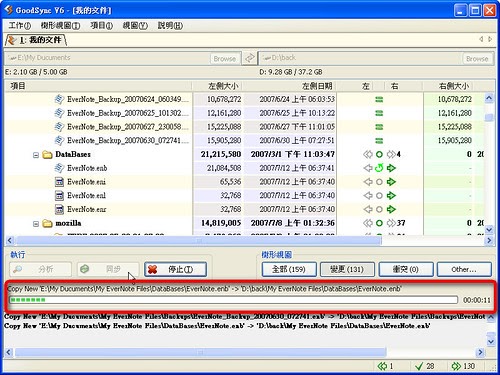Click center circle on EverNote.eni row
The height and width of the screenshot is (375, 500).
click(379, 182)
